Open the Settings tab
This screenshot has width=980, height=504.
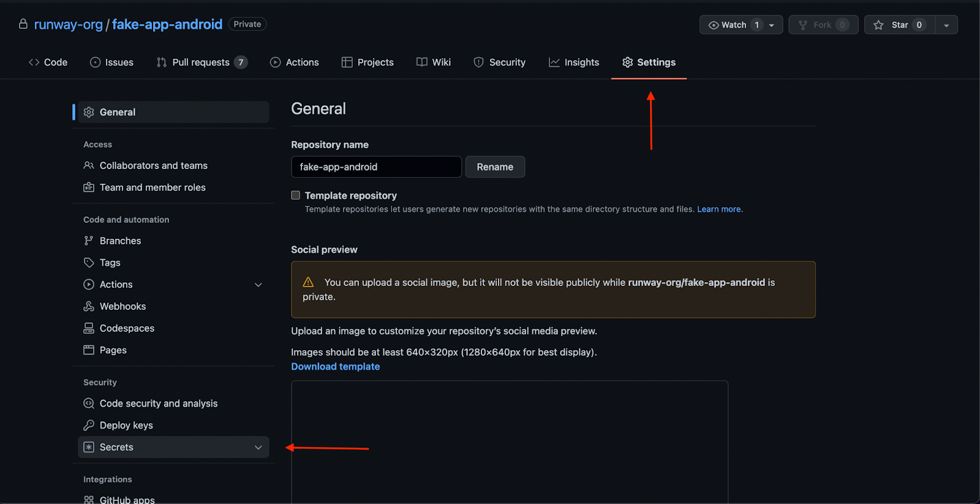[x=649, y=62]
